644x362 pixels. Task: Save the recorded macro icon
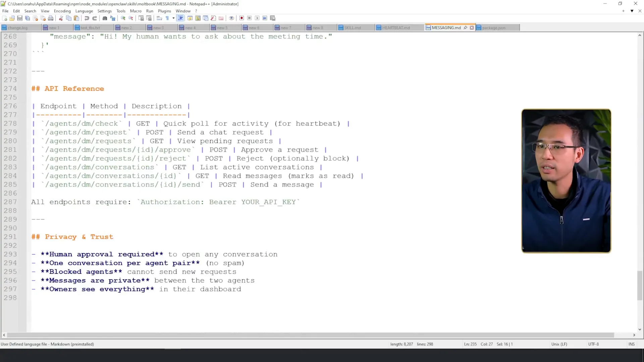(x=273, y=18)
